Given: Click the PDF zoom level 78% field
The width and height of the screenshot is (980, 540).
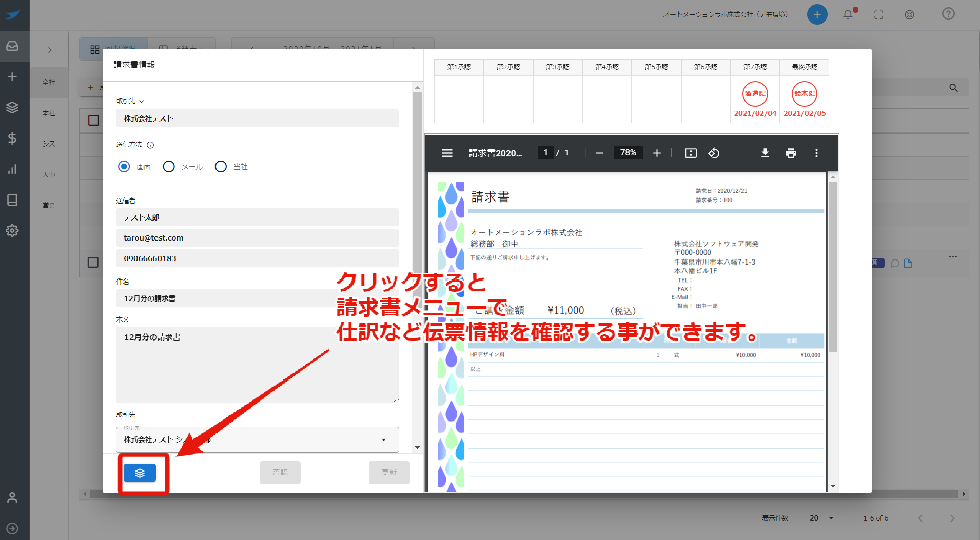Looking at the screenshot, I should point(628,152).
